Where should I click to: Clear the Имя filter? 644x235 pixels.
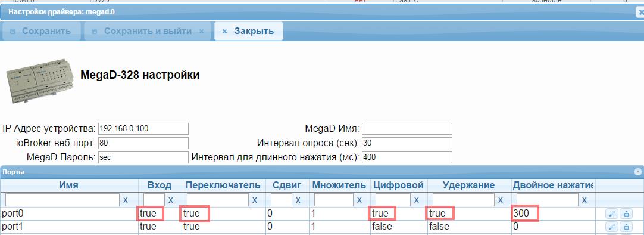[126, 200]
